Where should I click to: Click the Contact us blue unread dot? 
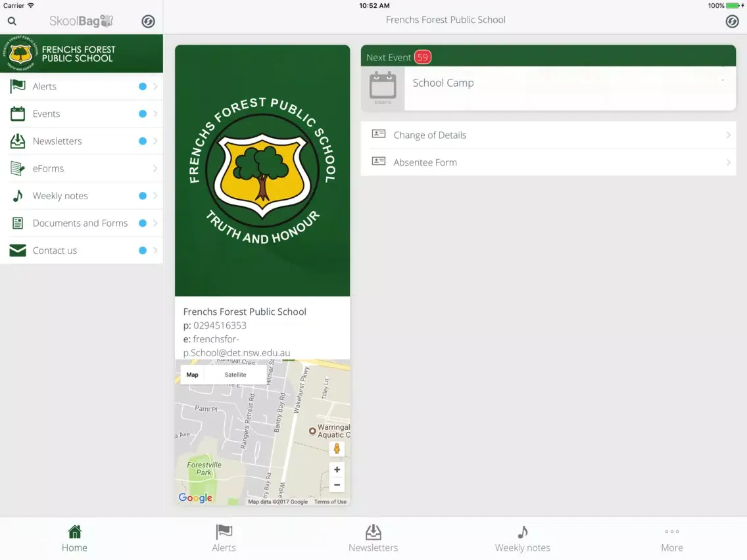point(143,250)
